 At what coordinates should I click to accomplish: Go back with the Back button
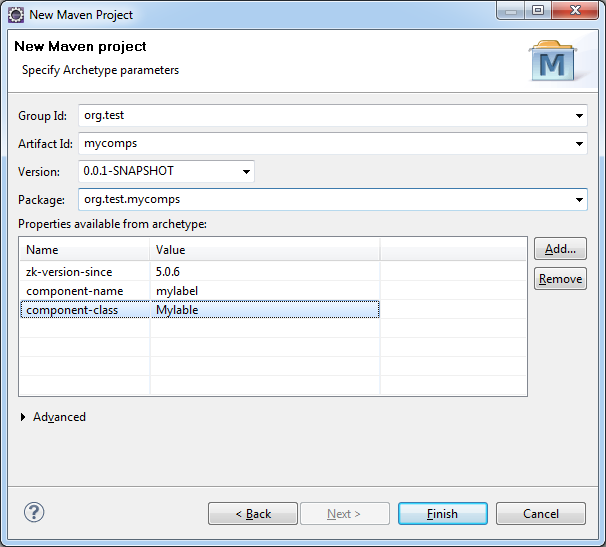tap(253, 514)
